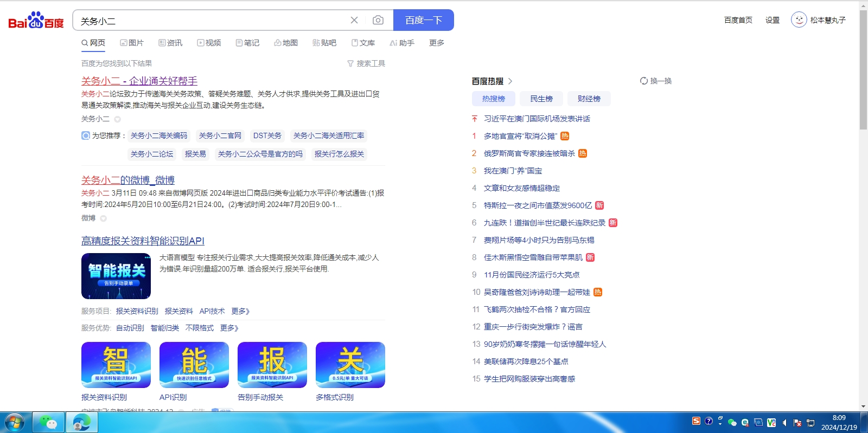Click 智能报关 ad thumbnail
Screen dimensions: 868x433
coord(116,276)
